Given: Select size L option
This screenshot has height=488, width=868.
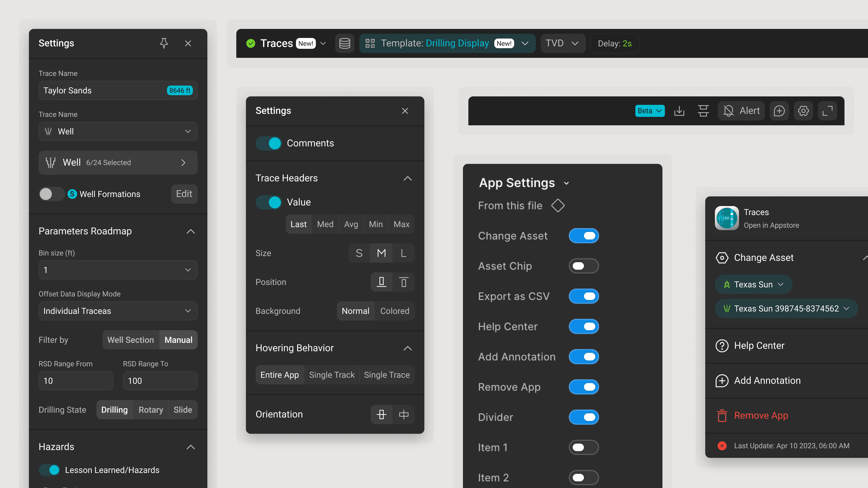Looking at the screenshot, I should point(403,253).
